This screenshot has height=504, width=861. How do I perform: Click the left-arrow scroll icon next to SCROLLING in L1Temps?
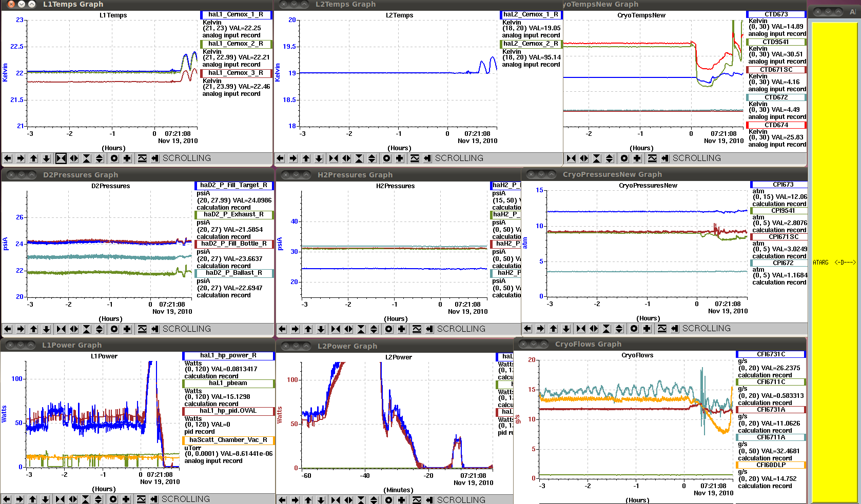coord(155,158)
